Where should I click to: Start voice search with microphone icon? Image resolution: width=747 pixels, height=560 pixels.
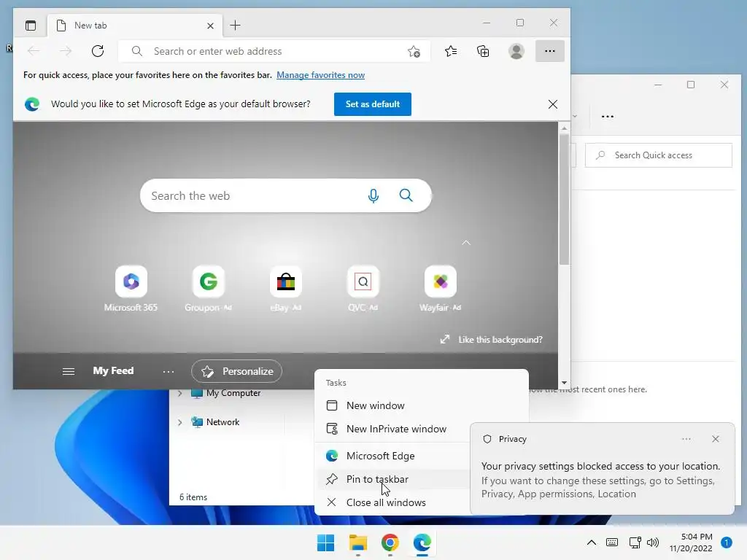(373, 195)
